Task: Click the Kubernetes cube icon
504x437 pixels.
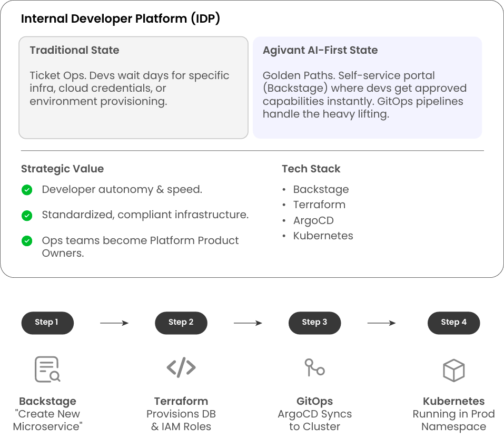Action: 453,370
